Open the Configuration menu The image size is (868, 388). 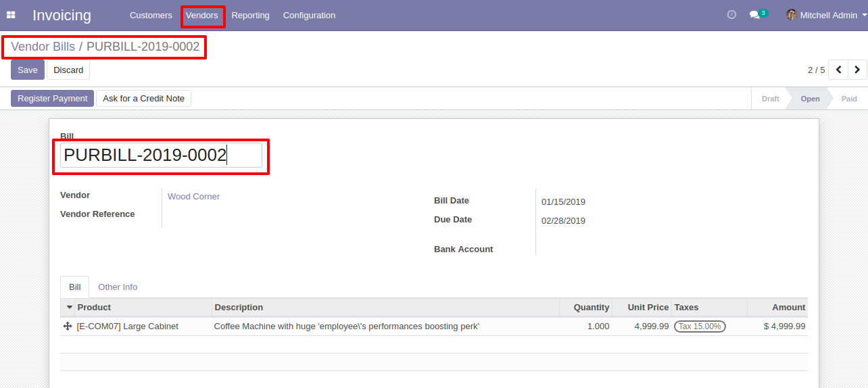click(309, 15)
